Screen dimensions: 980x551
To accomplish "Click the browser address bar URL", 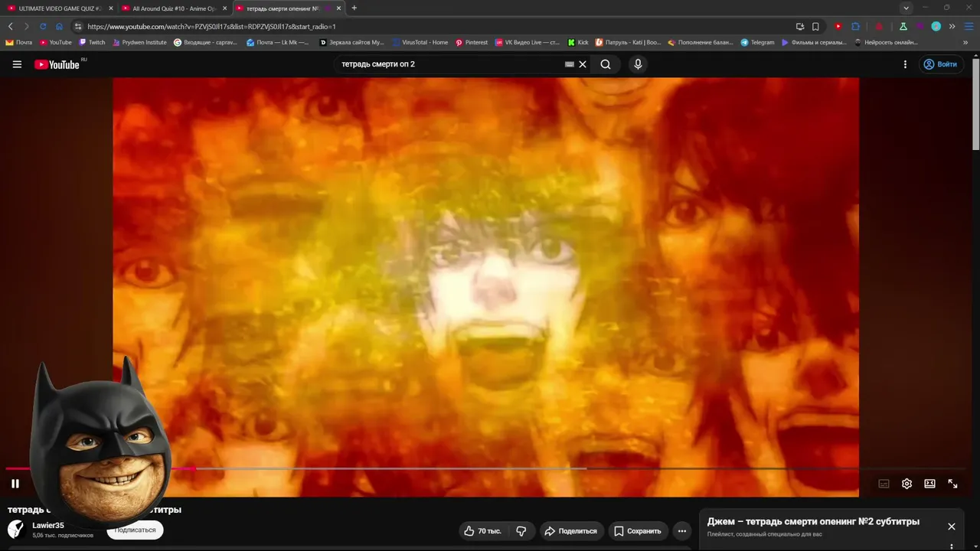I will point(211,27).
